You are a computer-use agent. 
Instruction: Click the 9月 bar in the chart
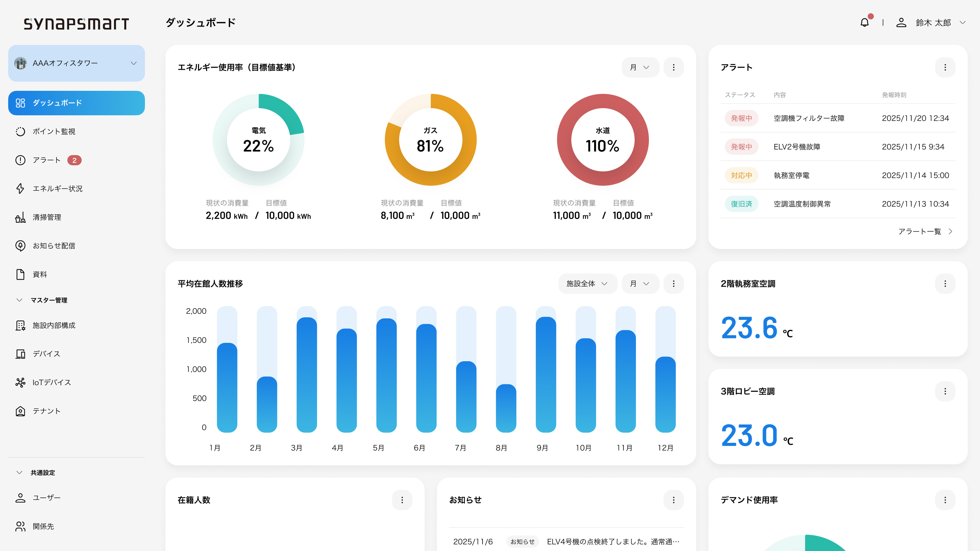point(546,374)
